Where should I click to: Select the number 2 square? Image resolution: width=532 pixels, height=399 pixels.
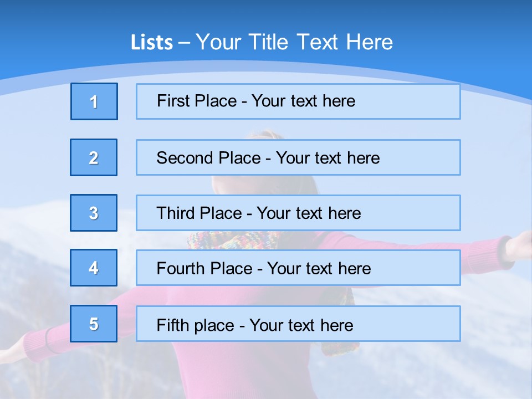point(94,157)
